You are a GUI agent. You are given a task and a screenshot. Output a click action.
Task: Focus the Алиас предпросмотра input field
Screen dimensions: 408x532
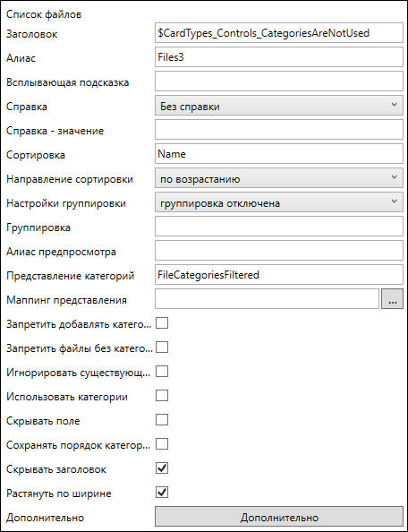click(279, 251)
